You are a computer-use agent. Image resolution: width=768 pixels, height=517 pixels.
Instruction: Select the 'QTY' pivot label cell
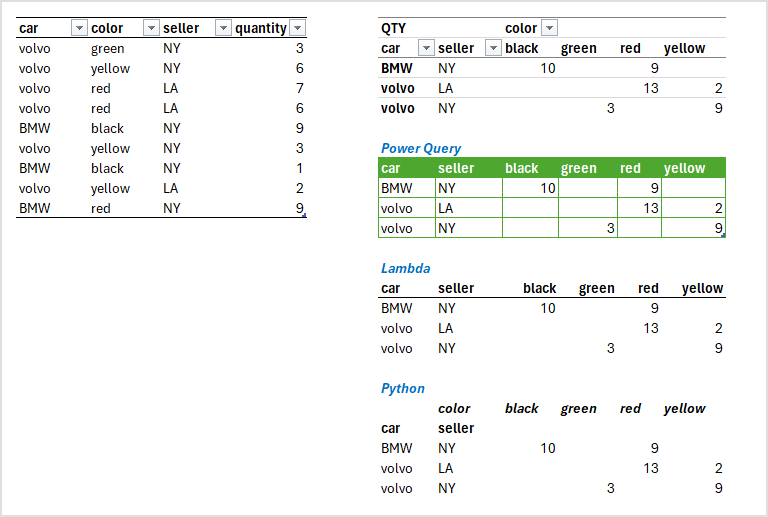pos(393,28)
